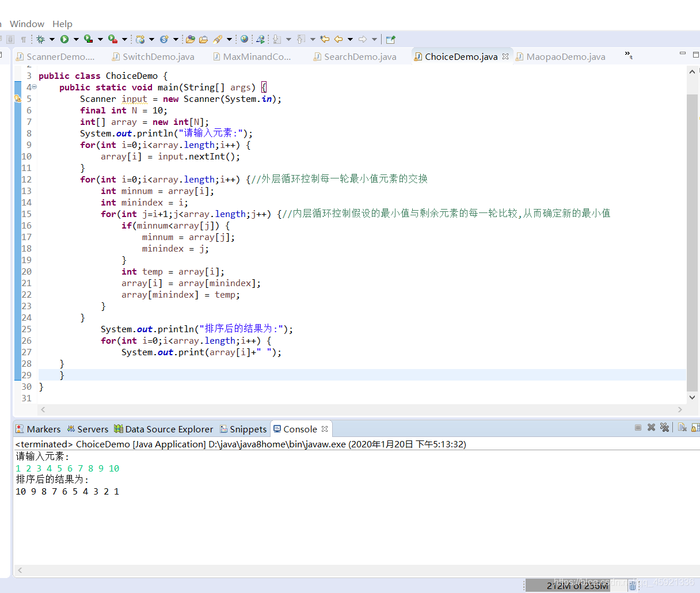Click the Previous Annotation icon
700x593 pixels.
(300, 39)
